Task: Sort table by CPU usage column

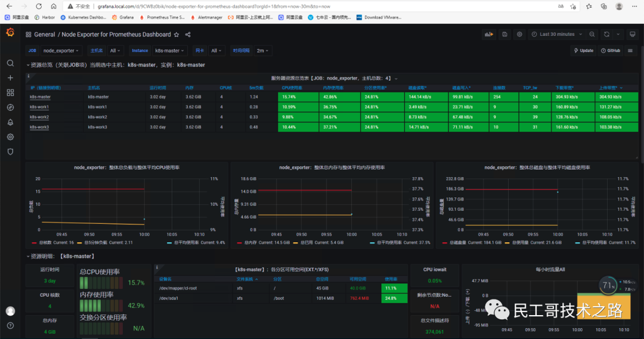Action: [x=292, y=88]
